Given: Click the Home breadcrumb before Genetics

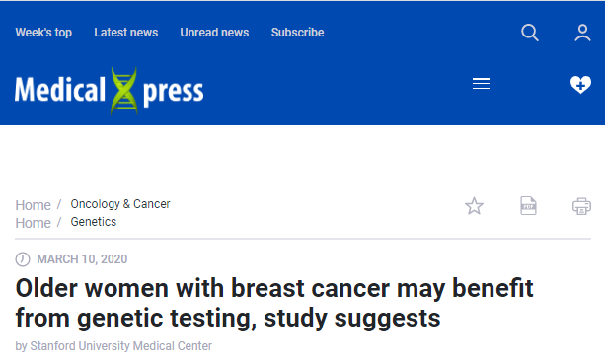Looking at the screenshot, I should tap(34, 223).
